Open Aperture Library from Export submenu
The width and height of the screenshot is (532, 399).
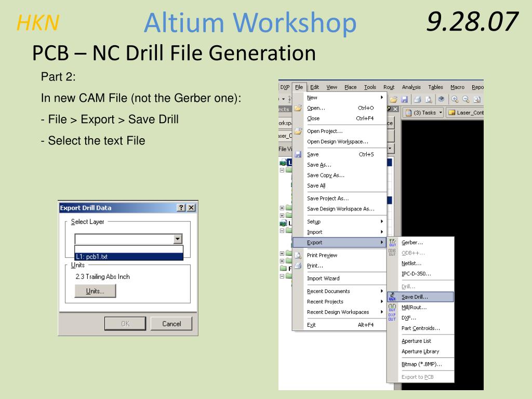(420, 352)
